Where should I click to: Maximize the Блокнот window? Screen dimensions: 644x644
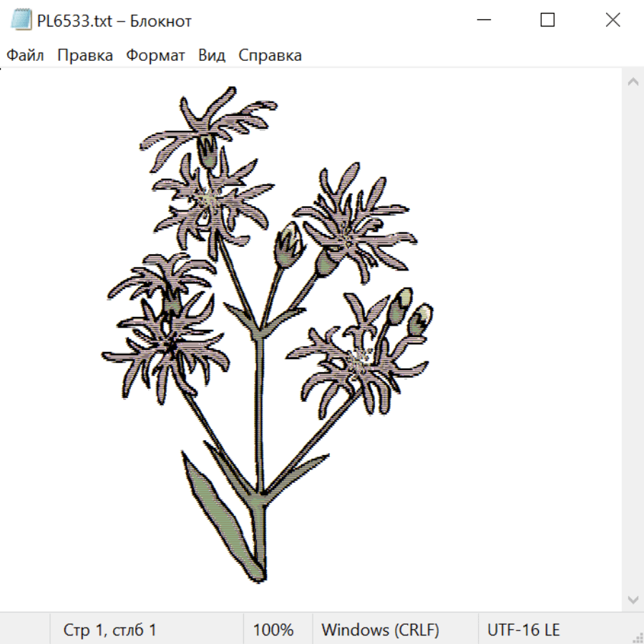pyautogui.click(x=547, y=21)
